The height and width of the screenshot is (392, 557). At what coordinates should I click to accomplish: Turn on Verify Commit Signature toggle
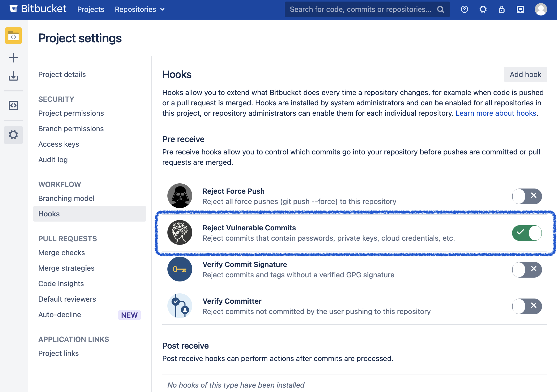click(x=527, y=270)
